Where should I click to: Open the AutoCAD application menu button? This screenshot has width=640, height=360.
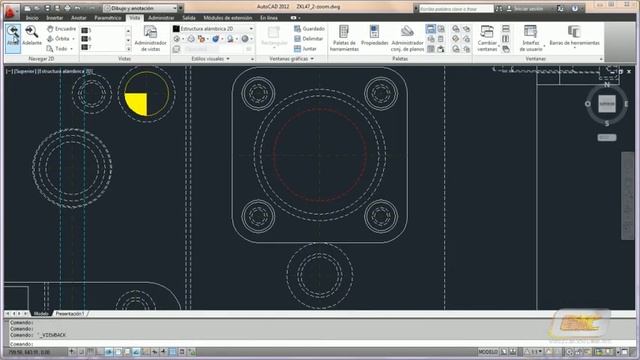point(11,12)
